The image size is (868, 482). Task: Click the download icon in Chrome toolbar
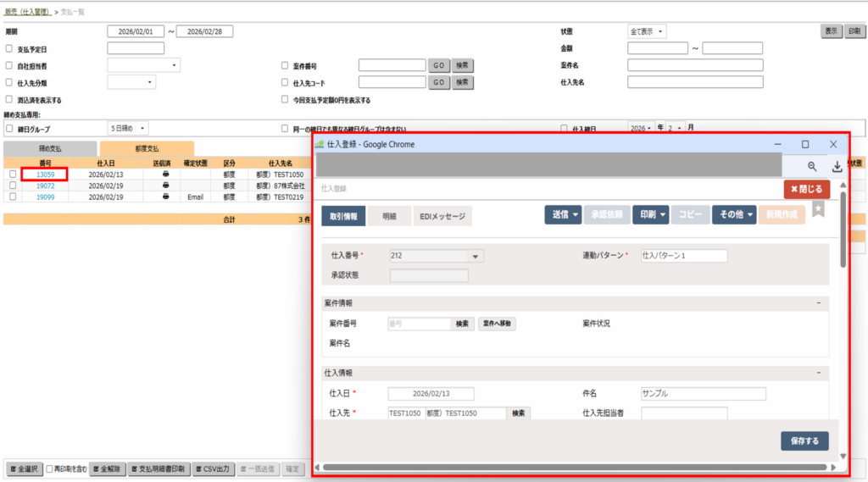pos(837,167)
